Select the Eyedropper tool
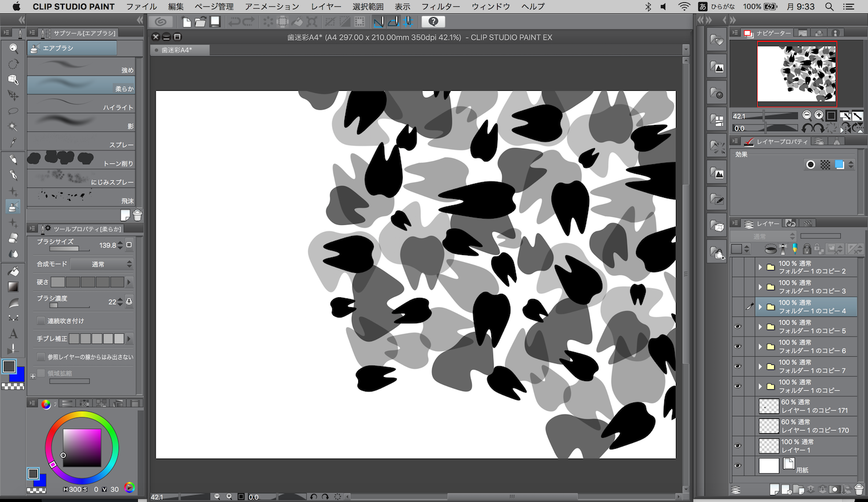868x502 pixels. 13,142
